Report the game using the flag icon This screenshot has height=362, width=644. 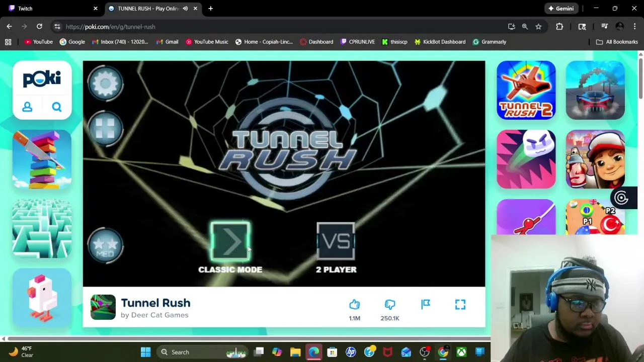click(426, 304)
